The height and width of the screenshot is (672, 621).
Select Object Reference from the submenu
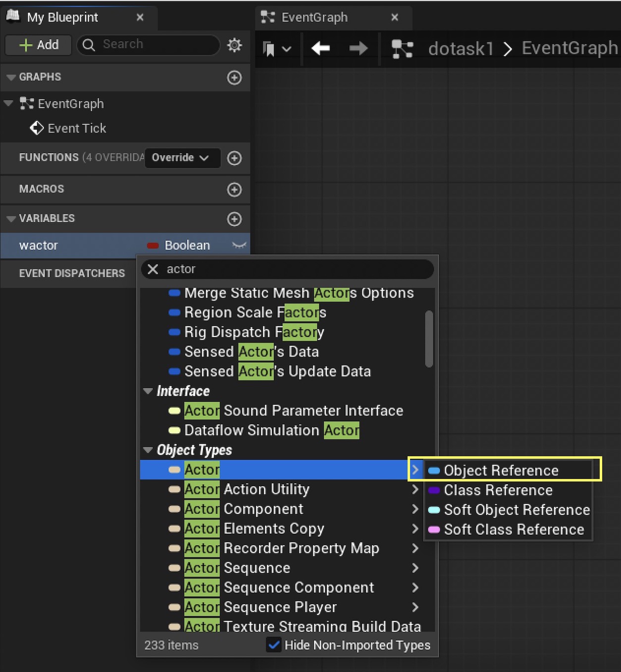click(x=501, y=471)
